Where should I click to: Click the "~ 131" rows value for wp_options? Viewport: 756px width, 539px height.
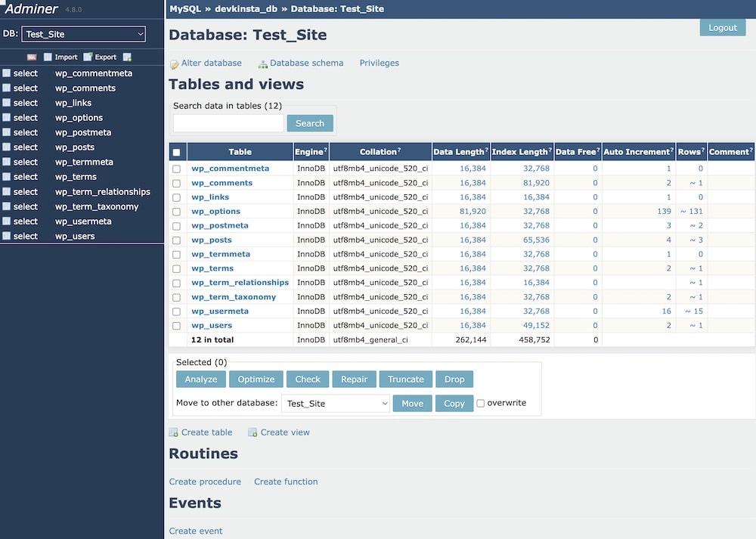pyautogui.click(x=692, y=212)
